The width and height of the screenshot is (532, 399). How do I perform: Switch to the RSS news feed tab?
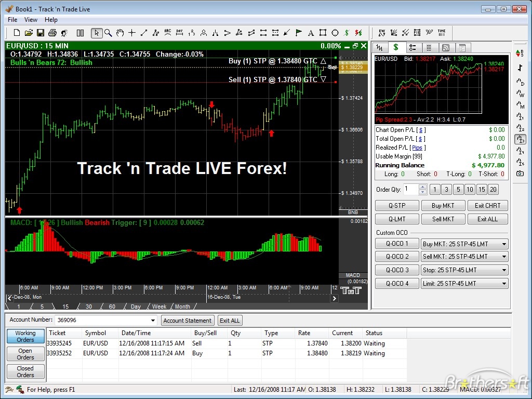[445, 48]
